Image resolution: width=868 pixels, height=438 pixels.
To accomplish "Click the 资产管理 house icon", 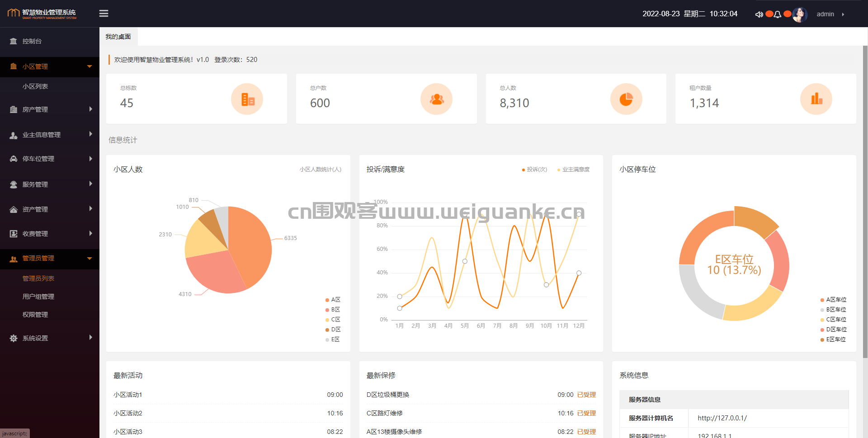I will (x=14, y=209).
